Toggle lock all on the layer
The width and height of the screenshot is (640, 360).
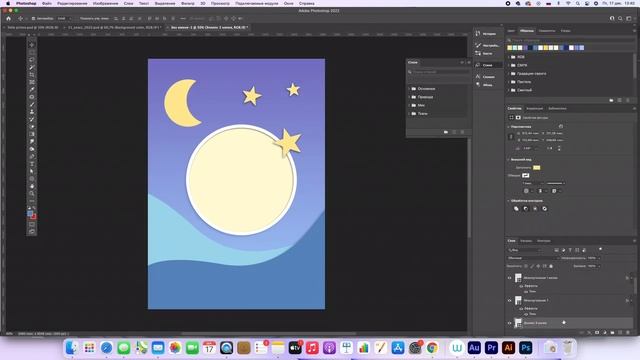coord(551,266)
